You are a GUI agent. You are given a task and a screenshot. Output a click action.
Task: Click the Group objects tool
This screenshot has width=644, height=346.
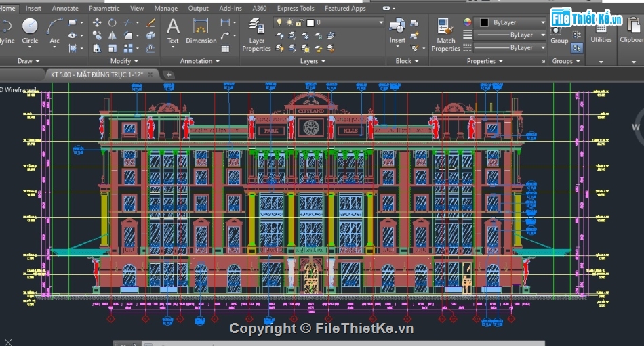559,35
